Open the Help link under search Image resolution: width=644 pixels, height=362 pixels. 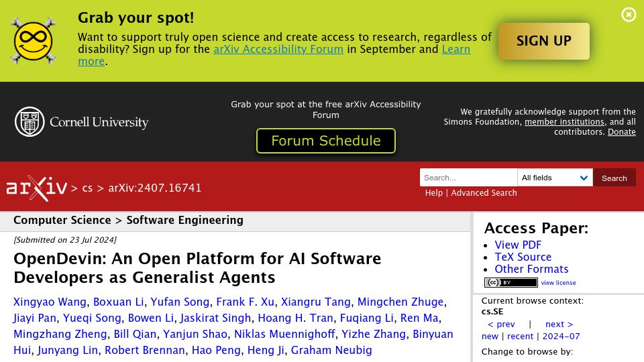point(434,193)
